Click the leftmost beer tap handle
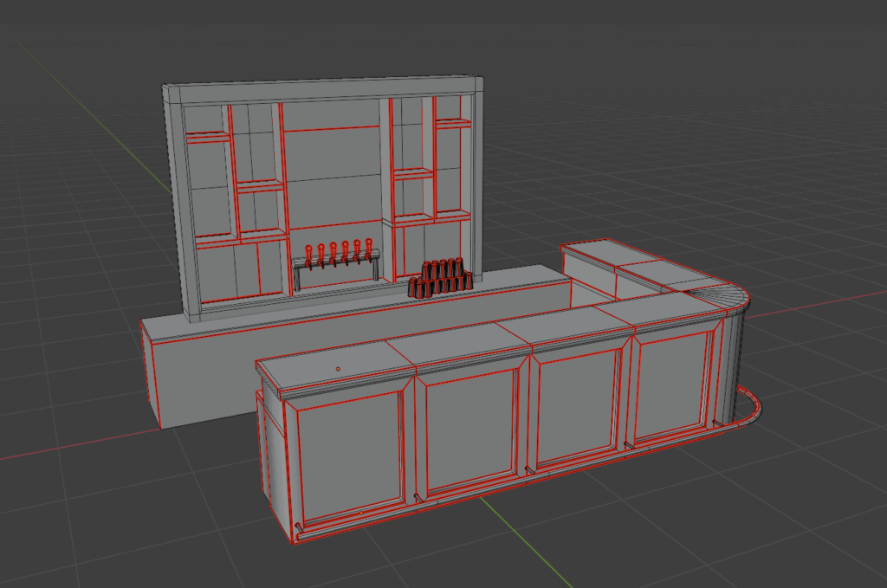 point(308,251)
